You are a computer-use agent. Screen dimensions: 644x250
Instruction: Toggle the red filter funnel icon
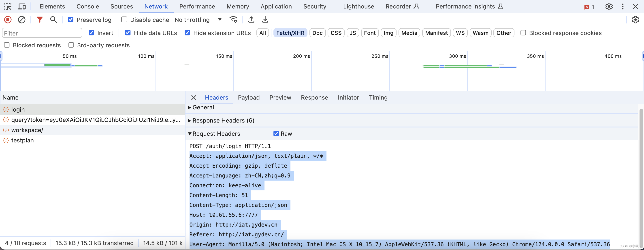point(40,19)
